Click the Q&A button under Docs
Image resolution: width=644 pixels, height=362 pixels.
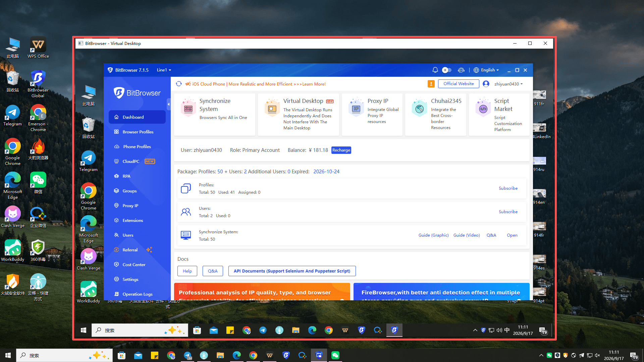213,271
